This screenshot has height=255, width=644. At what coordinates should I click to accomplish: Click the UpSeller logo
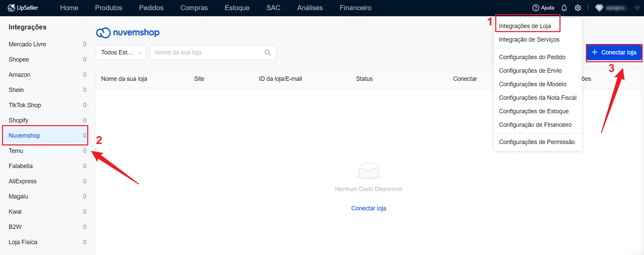pos(23,8)
